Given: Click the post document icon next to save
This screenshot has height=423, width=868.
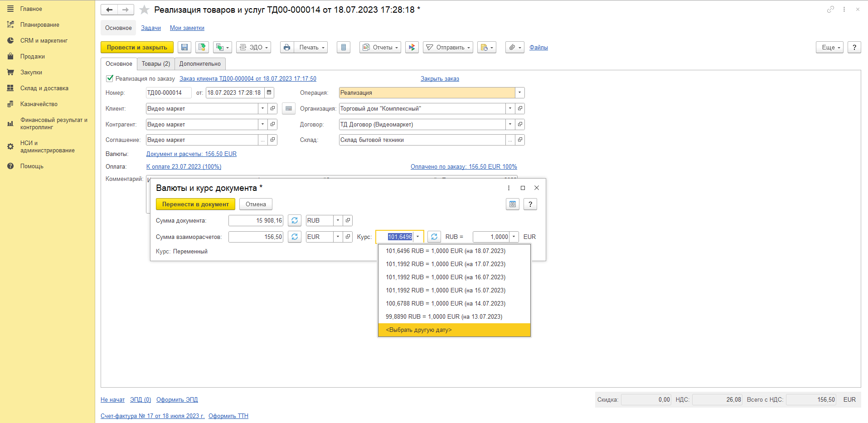Looking at the screenshot, I should (202, 47).
